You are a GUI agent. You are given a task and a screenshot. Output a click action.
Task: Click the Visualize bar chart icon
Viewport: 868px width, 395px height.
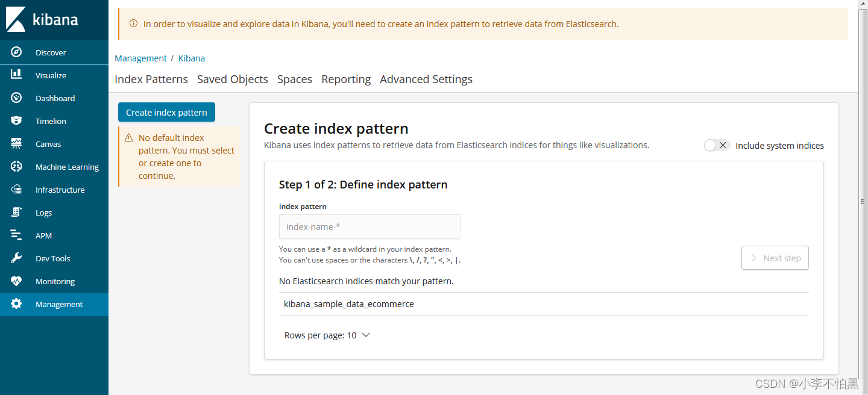click(16, 75)
